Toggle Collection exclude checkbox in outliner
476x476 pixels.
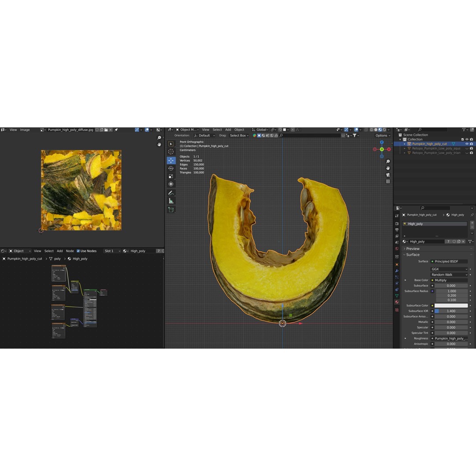463,139
